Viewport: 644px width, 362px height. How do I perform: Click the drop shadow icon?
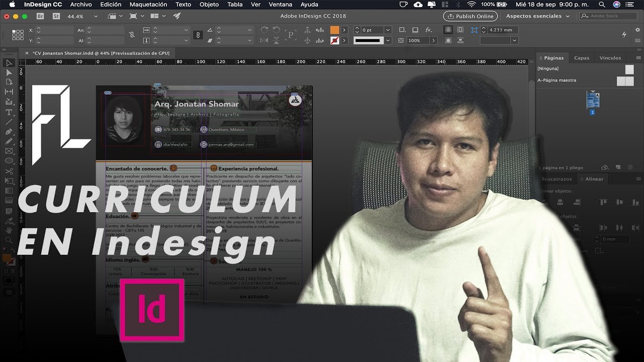tap(415, 30)
